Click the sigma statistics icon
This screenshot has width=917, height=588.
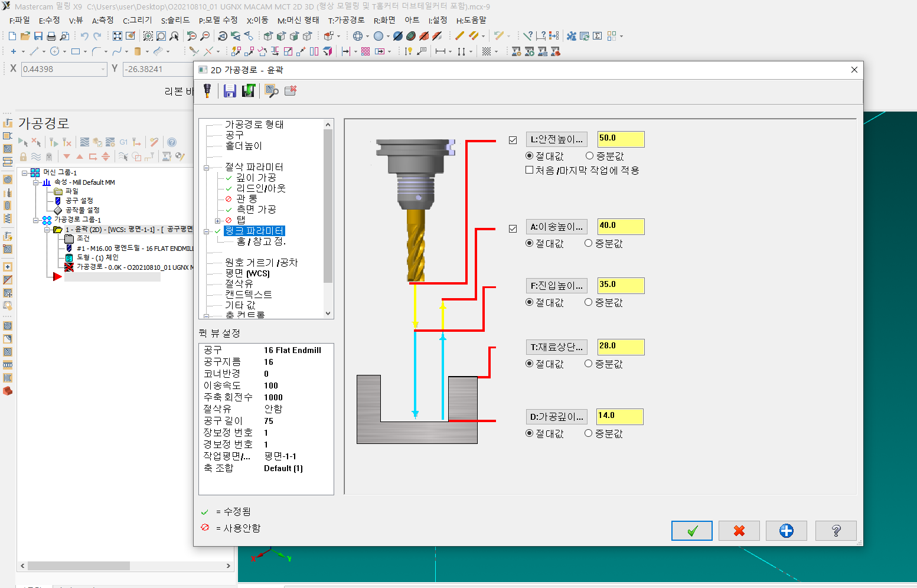pos(598,36)
